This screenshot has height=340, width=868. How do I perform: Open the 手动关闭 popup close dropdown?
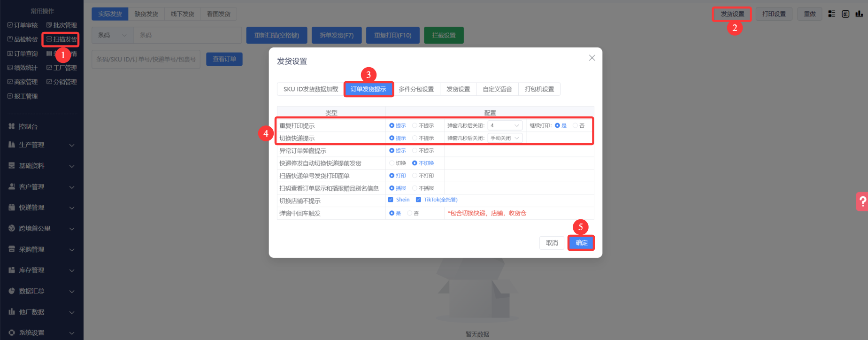coord(505,138)
